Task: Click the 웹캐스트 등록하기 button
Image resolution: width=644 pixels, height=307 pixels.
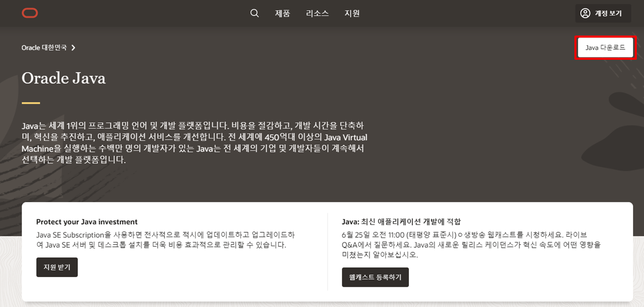Action: (375, 277)
